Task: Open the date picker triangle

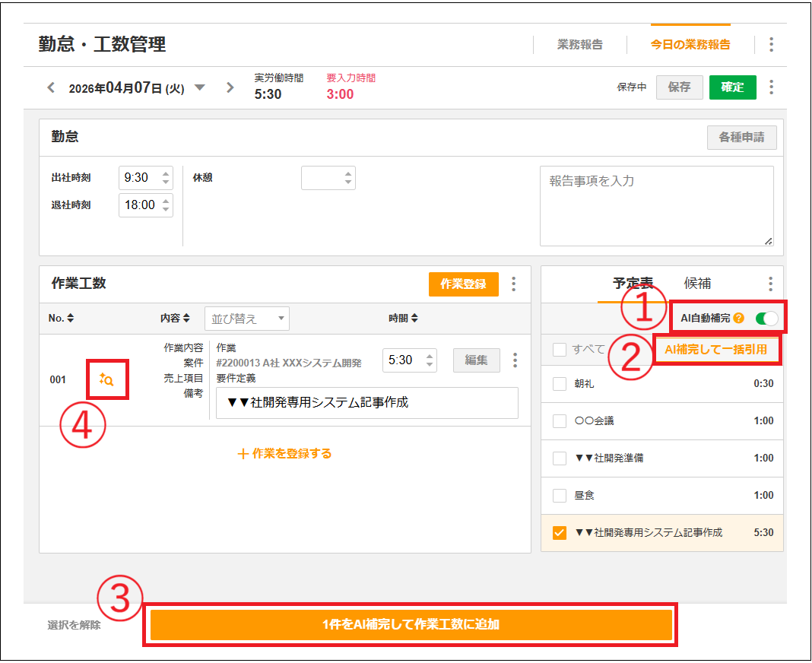Action: 200,87
